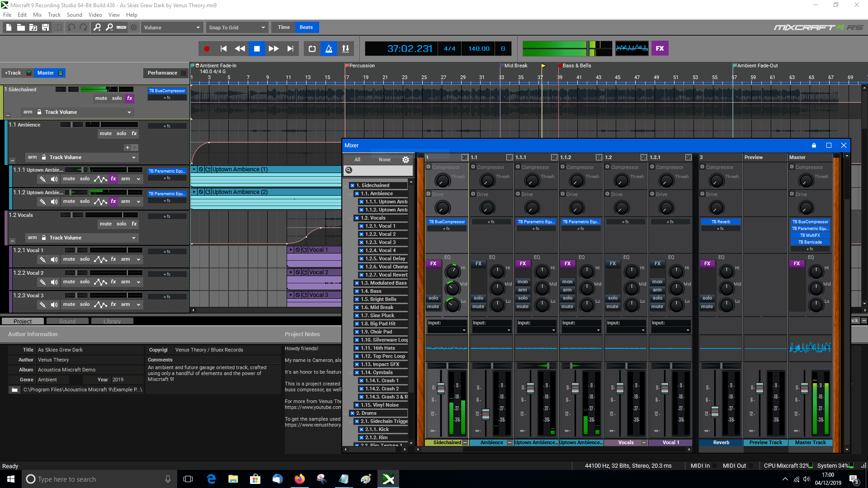Open fx for 1.1.2 Uptown Ambience track
Screen dimensions: 868x488
pos(113,201)
